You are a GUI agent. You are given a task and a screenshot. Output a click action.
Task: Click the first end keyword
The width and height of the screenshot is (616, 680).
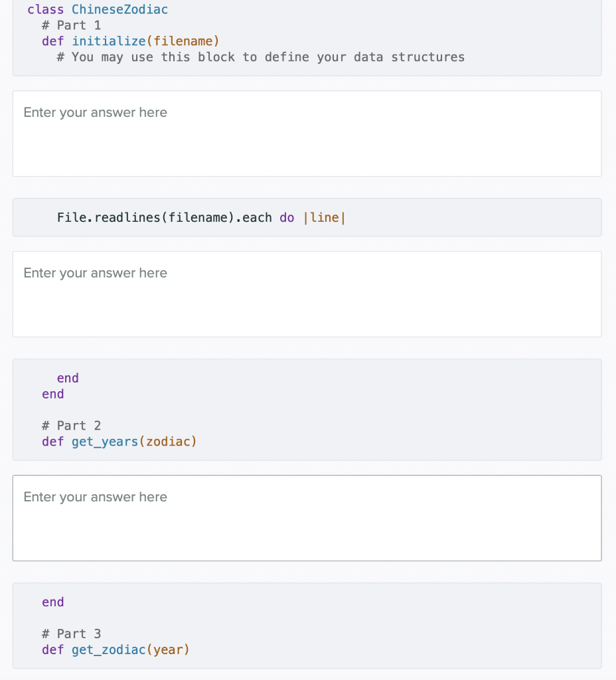click(x=68, y=378)
